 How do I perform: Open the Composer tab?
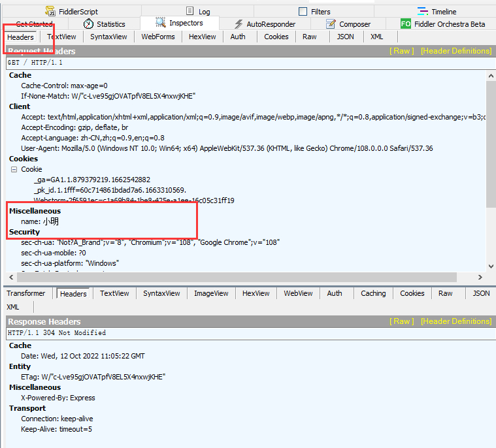348,24
